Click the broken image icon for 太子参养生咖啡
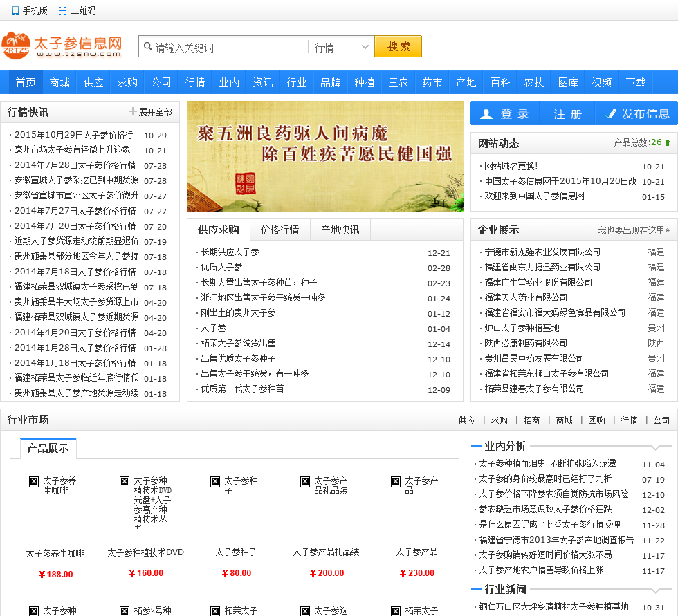 (x=34, y=482)
